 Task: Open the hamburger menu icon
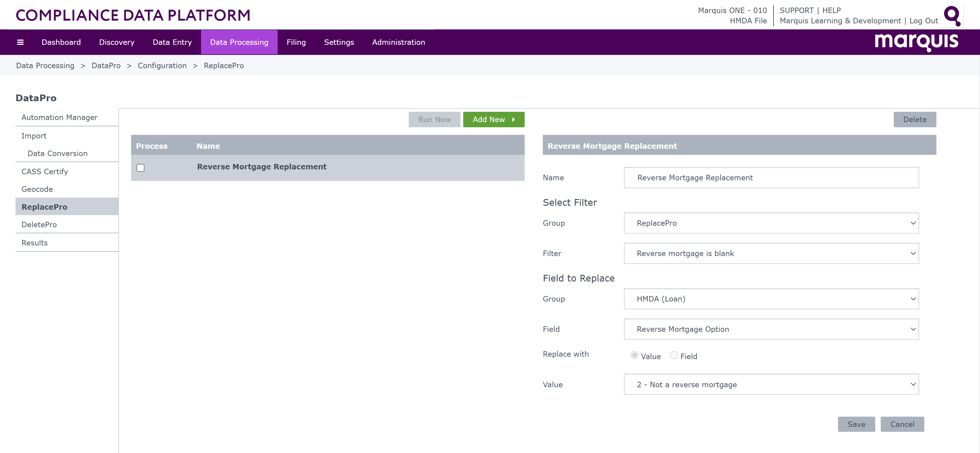click(21, 42)
